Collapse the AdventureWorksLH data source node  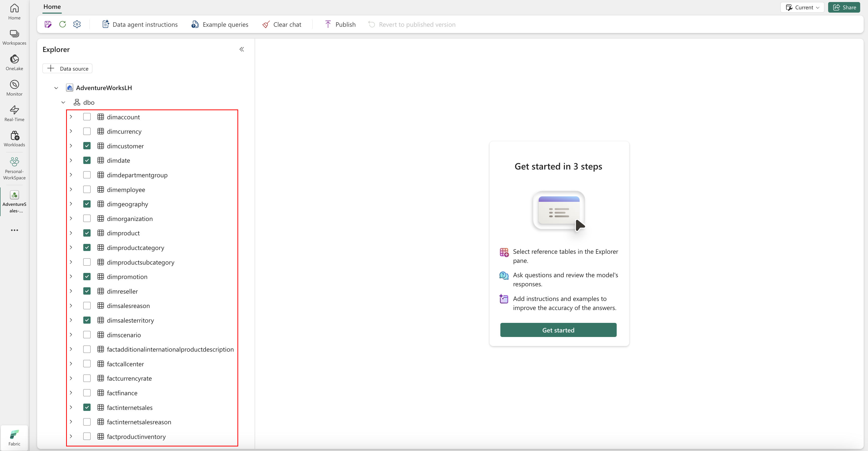click(x=56, y=88)
